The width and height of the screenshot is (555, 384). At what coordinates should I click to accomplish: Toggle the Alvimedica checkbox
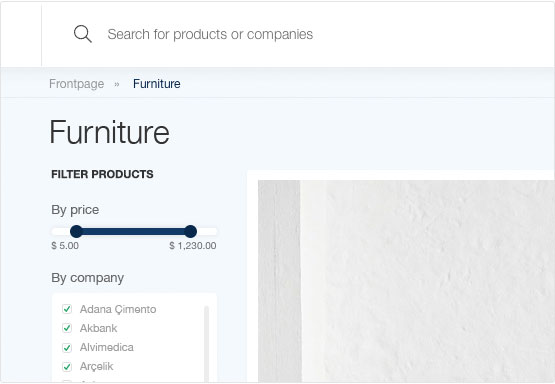pos(67,348)
